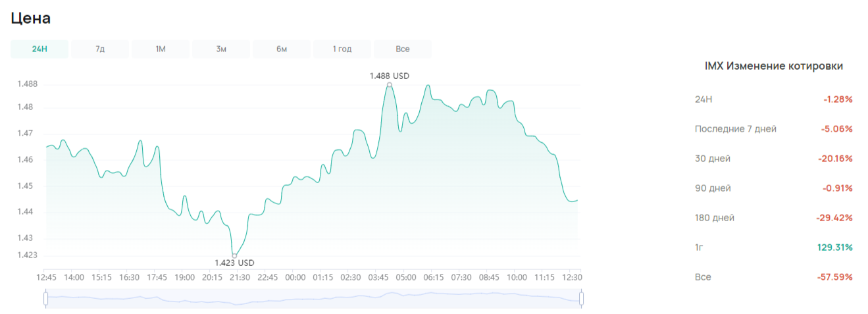868x314 pixels.
Task: Select the Все range tab
Action: 403,49
